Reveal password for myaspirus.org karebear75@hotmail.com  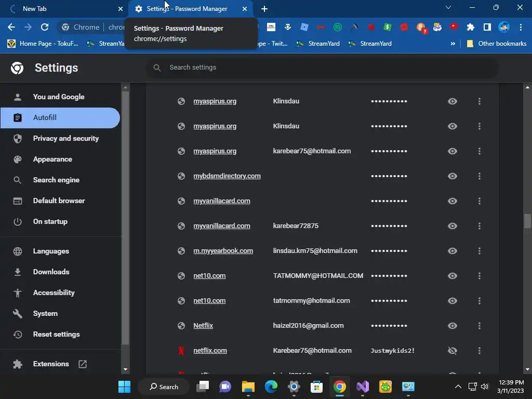point(453,151)
